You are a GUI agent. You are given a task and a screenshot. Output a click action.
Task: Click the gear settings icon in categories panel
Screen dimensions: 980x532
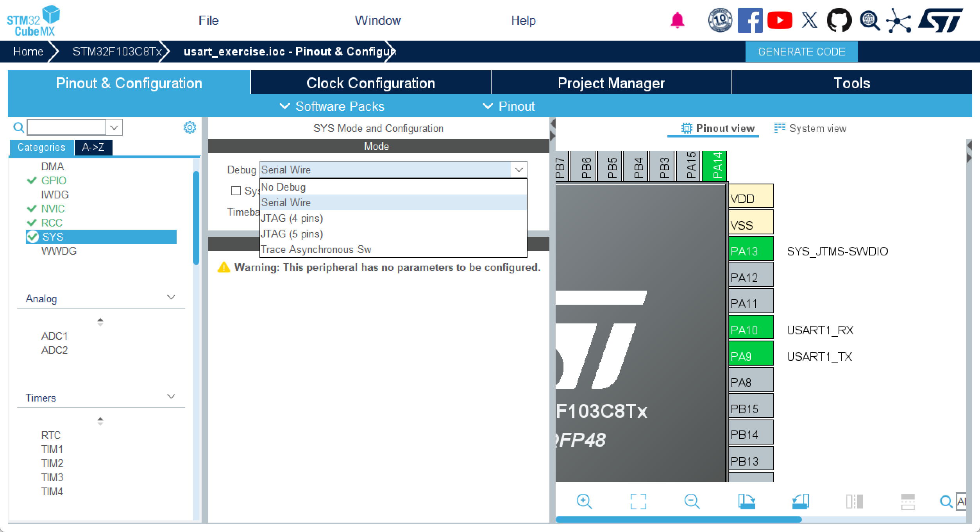click(190, 127)
